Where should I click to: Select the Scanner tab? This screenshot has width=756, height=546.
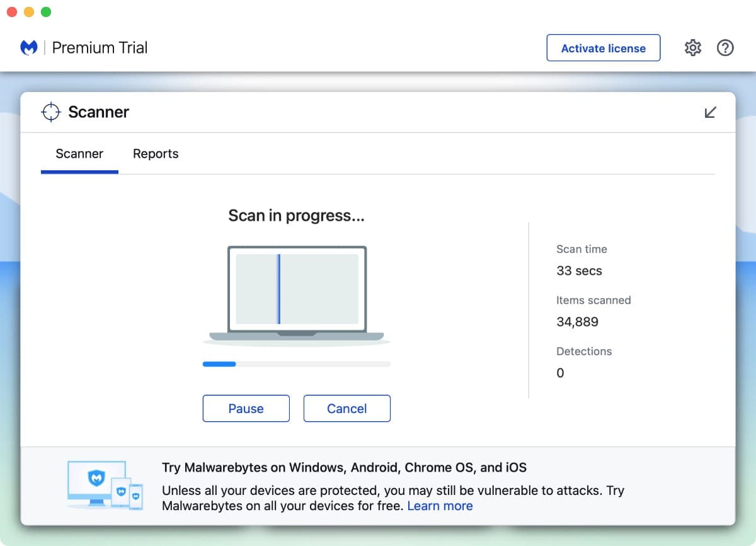79,154
